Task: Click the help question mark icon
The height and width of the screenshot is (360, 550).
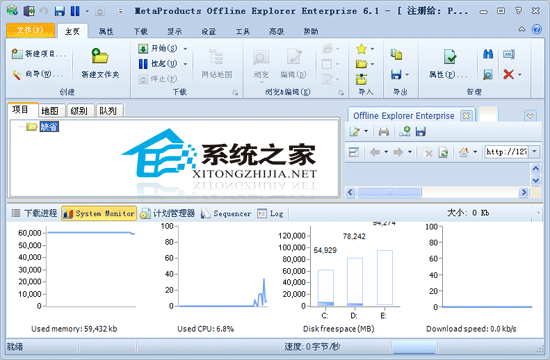Action: pyautogui.click(x=537, y=29)
